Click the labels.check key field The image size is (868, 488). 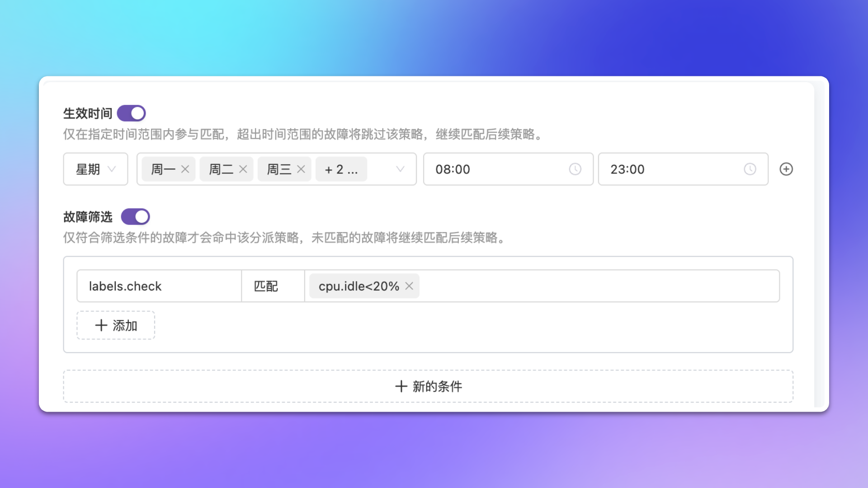point(159,286)
